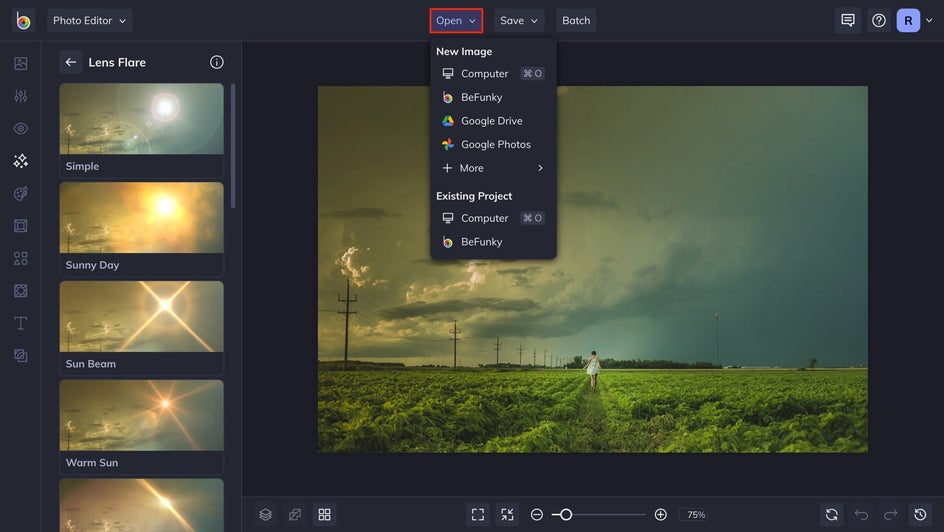
Task: Click the Batch button
Action: pyautogui.click(x=576, y=20)
